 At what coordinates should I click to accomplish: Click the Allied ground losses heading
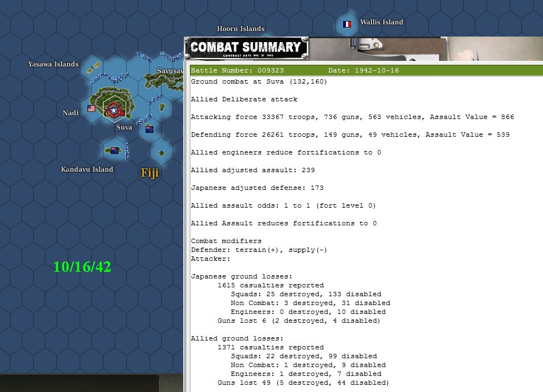click(x=237, y=339)
